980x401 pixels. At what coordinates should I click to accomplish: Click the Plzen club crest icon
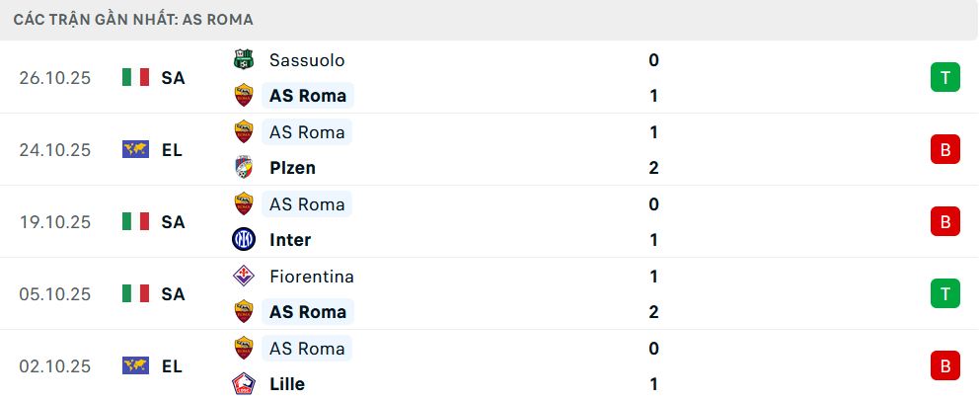tap(243, 168)
